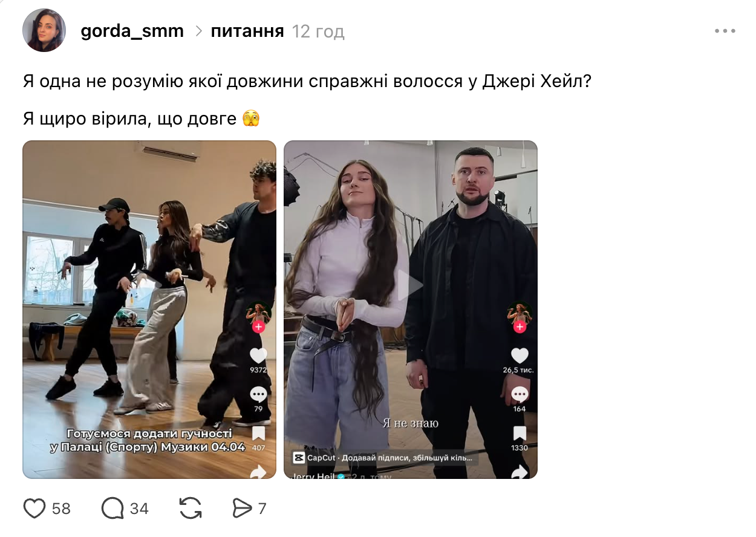
Task: Open gorda_smm profile avatar
Action: point(44,30)
